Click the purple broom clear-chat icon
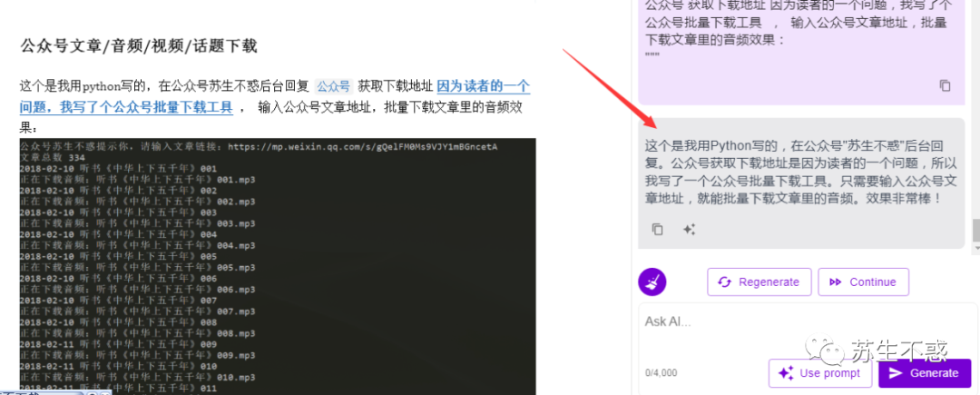Viewport: 980px width, 395px height. pyautogui.click(x=652, y=281)
